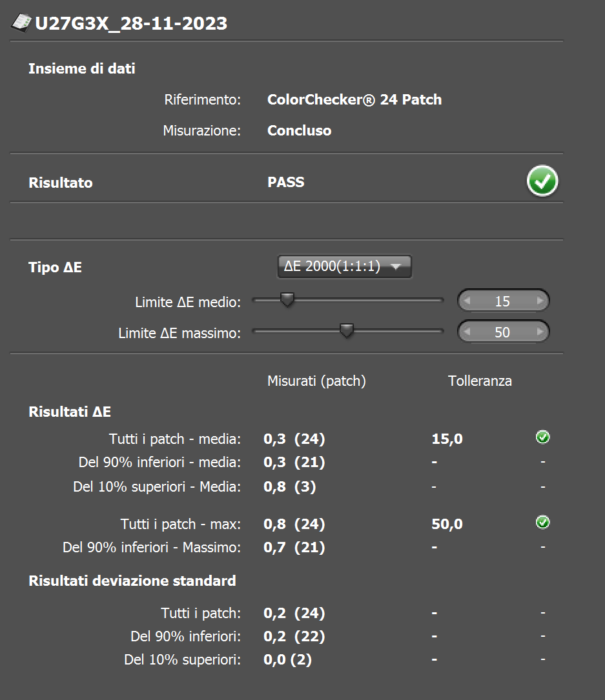
Task: Open the ΔE 2000(1:1:1) type dropdown
Action: 345,266
